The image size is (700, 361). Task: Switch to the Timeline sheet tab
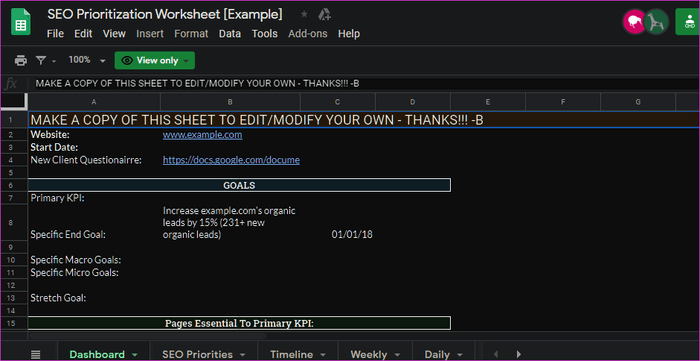coord(292,354)
